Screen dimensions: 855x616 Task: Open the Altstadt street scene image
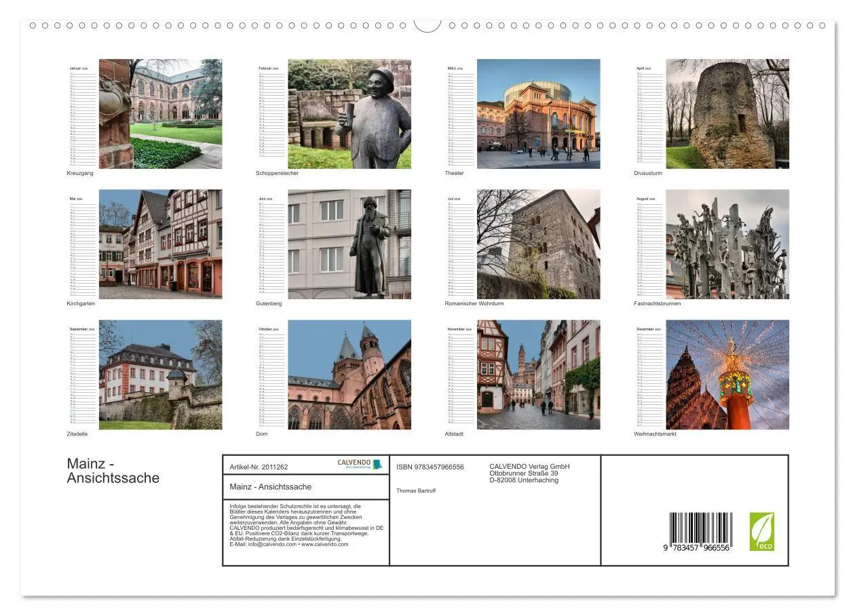click(539, 374)
